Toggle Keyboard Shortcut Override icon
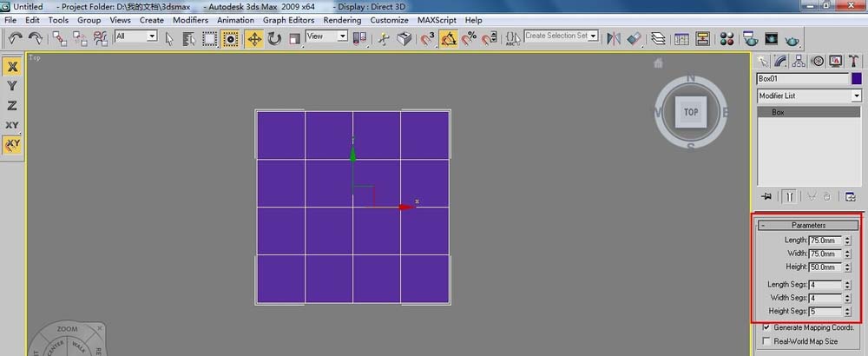 click(x=404, y=38)
